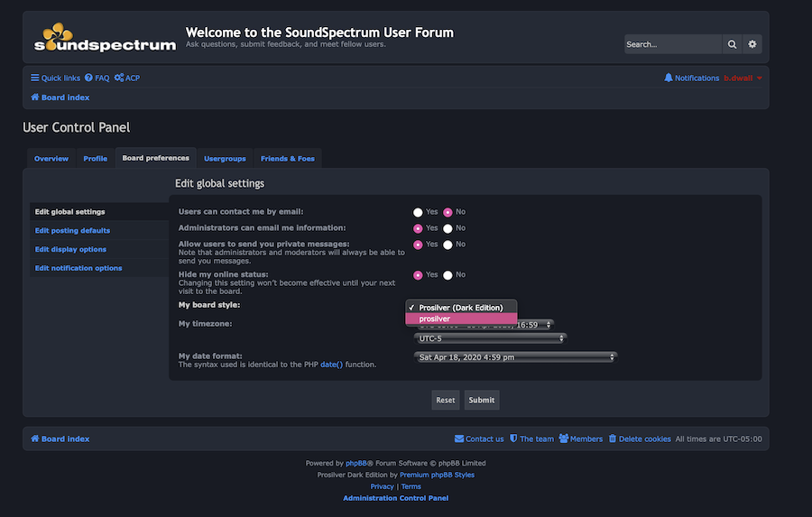Open the Privacy link
Screen dimensions: 812x517
click(383, 486)
